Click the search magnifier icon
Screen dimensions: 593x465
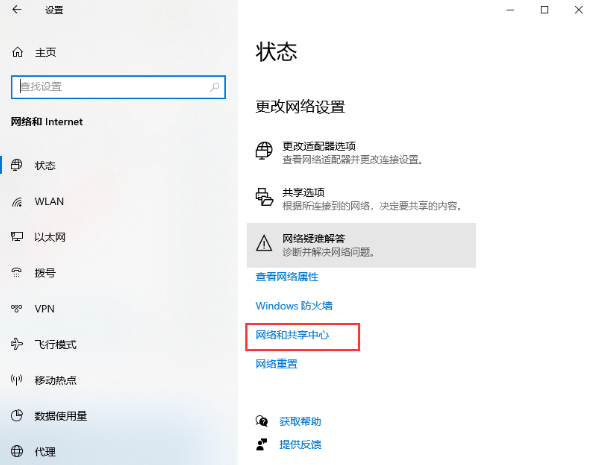coord(214,87)
